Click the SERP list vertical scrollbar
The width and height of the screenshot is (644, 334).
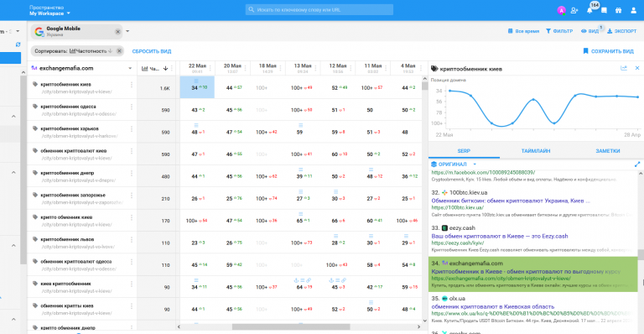tap(641, 255)
